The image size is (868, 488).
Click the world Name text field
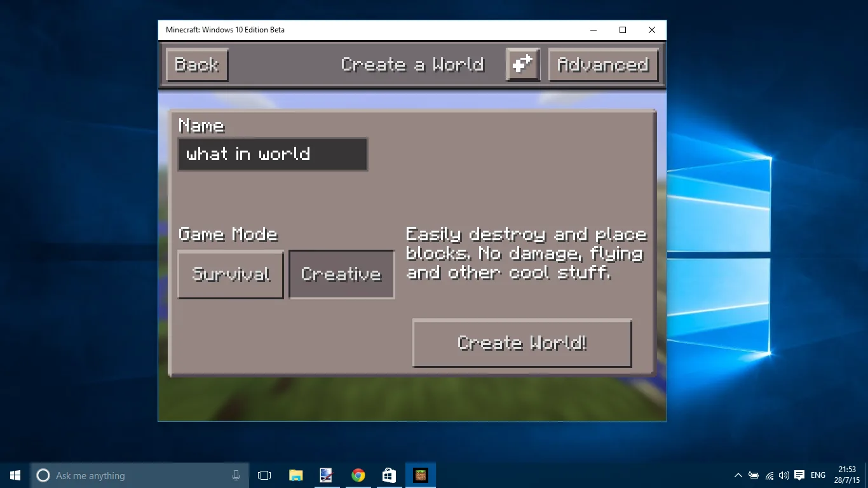(273, 154)
